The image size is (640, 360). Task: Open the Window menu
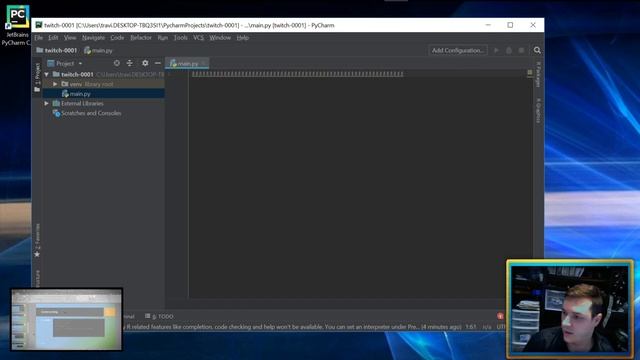point(220,38)
